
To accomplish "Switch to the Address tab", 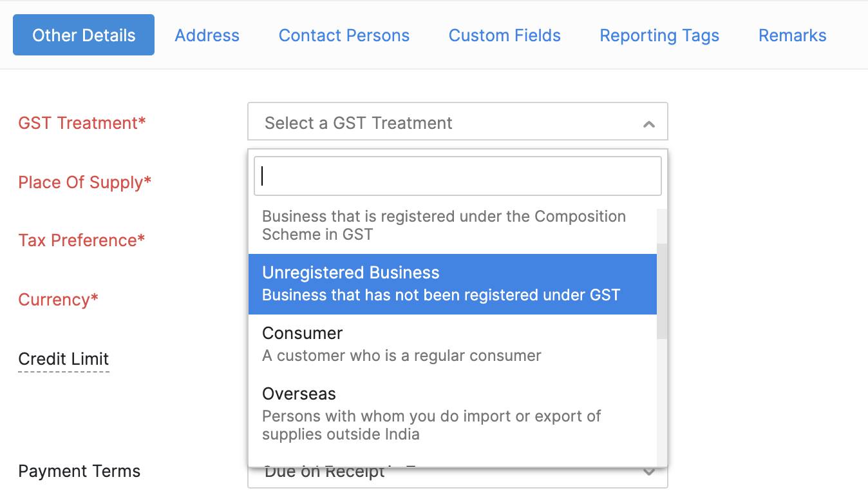I will pyautogui.click(x=207, y=35).
